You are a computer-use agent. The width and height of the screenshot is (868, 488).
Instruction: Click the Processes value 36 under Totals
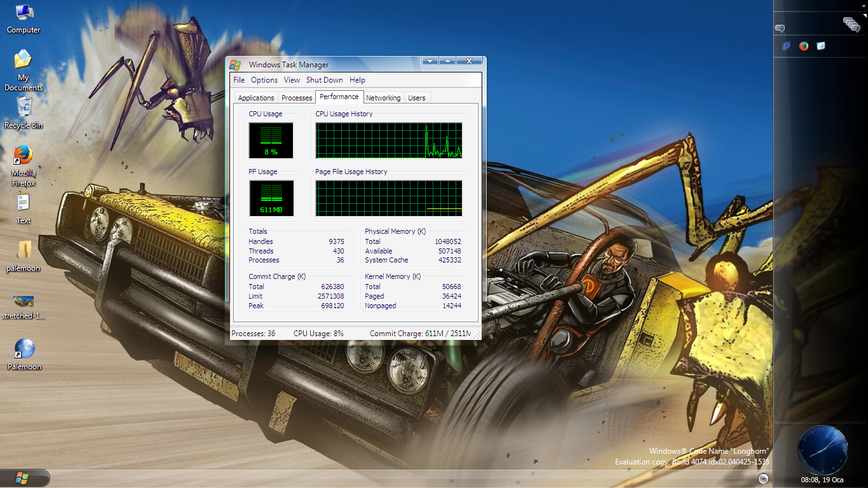coord(340,260)
